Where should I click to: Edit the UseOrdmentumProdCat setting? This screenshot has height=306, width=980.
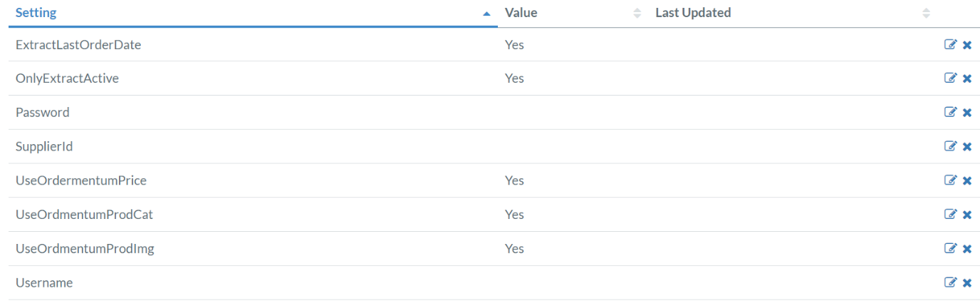pos(950,214)
